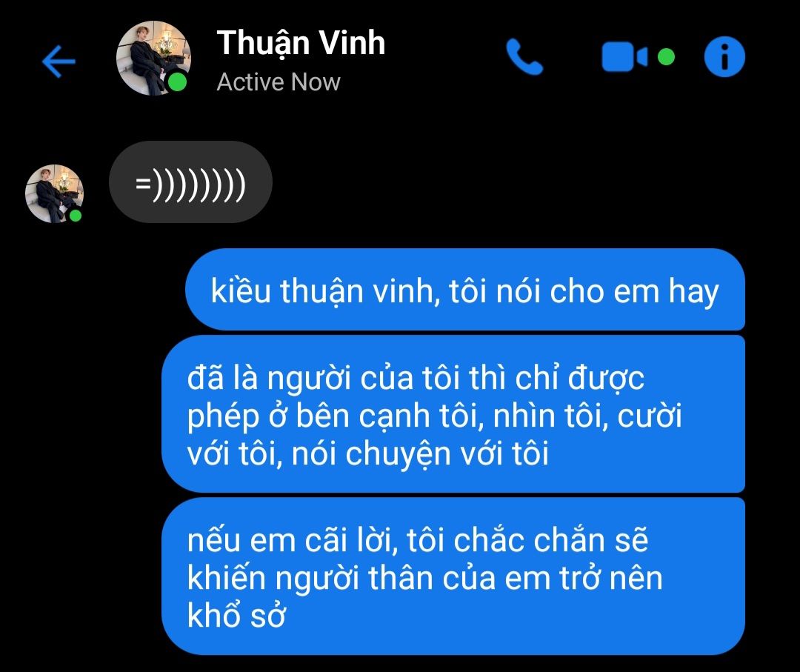The image size is (800, 672).
Task: Select message starting "nếu em cãi lời"
Action: coord(453,576)
